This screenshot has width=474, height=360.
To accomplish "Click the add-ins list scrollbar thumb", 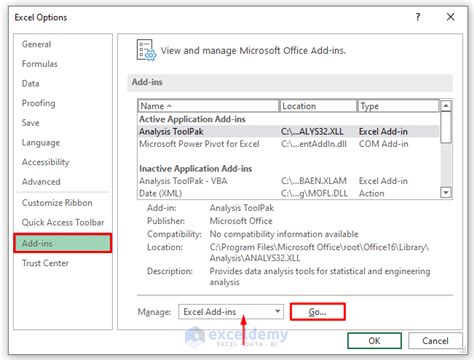I will tap(446, 127).
